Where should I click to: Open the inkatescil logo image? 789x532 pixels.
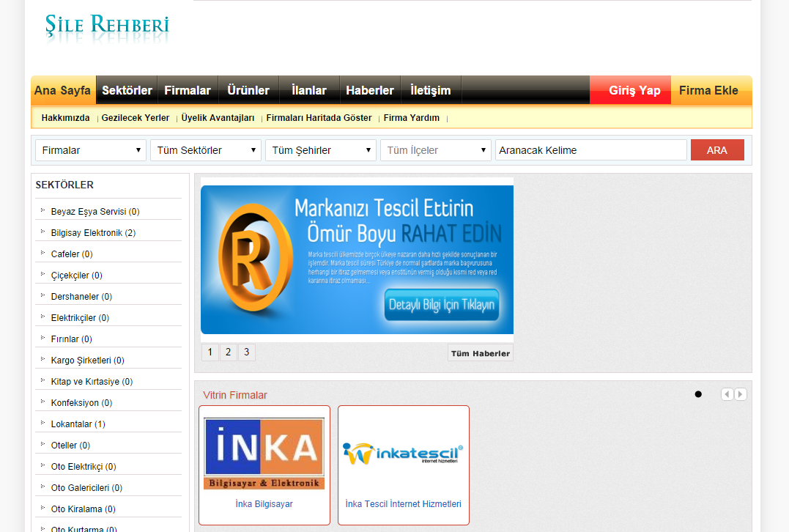click(403, 453)
